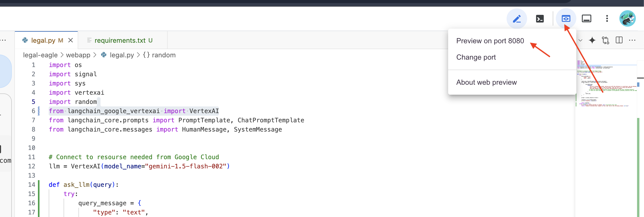The width and height of the screenshot is (644, 217).
Task: Click the Open Editor pencil icon
Action: [517, 19]
